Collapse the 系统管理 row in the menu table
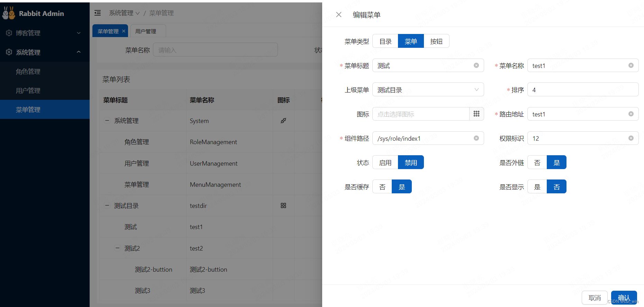The width and height of the screenshot is (644, 307). pyautogui.click(x=107, y=121)
